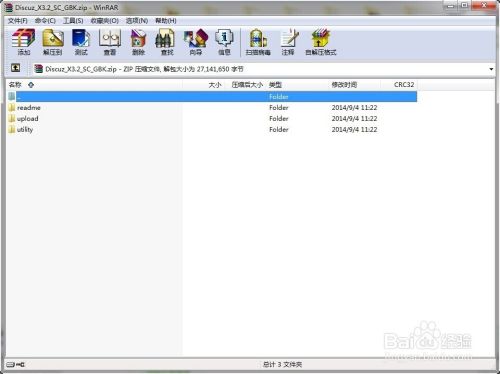Click the SFX (自解压格式) icon
This screenshot has height=374, width=500.
321,42
